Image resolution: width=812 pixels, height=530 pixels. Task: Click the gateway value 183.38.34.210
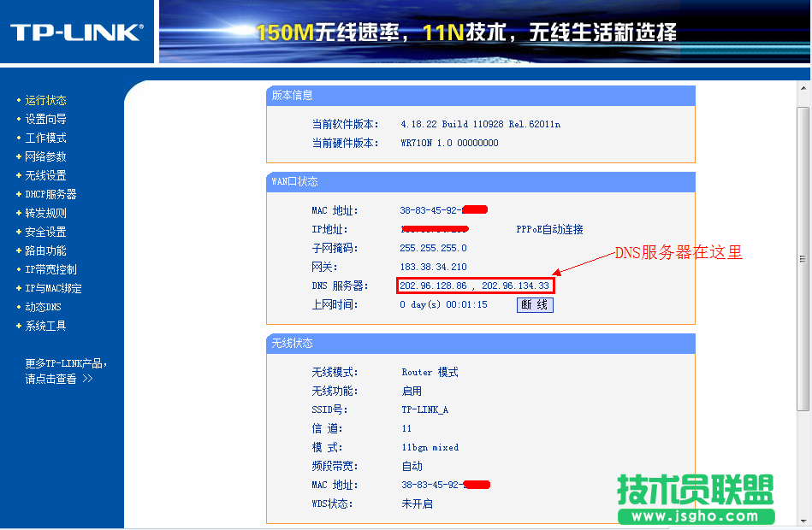coord(433,267)
